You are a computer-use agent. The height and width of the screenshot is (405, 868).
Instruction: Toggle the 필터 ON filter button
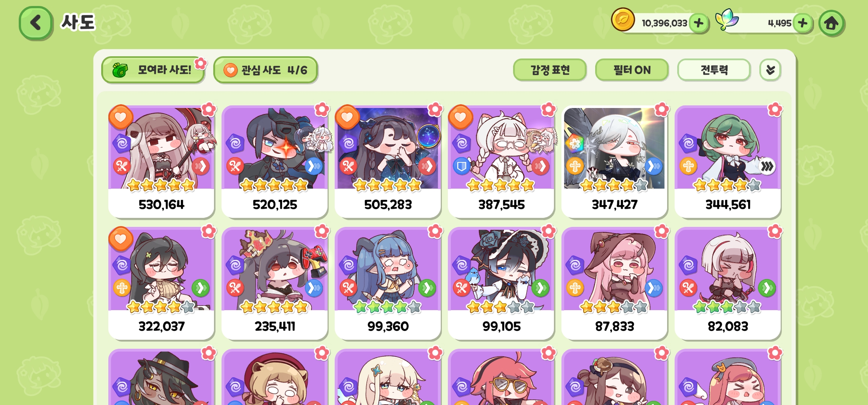coord(632,70)
